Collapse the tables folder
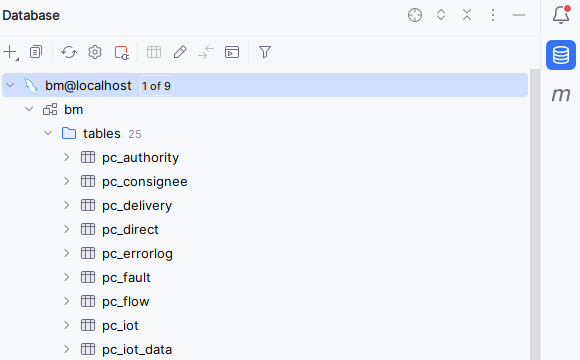This screenshot has width=580, height=360. coord(48,133)
